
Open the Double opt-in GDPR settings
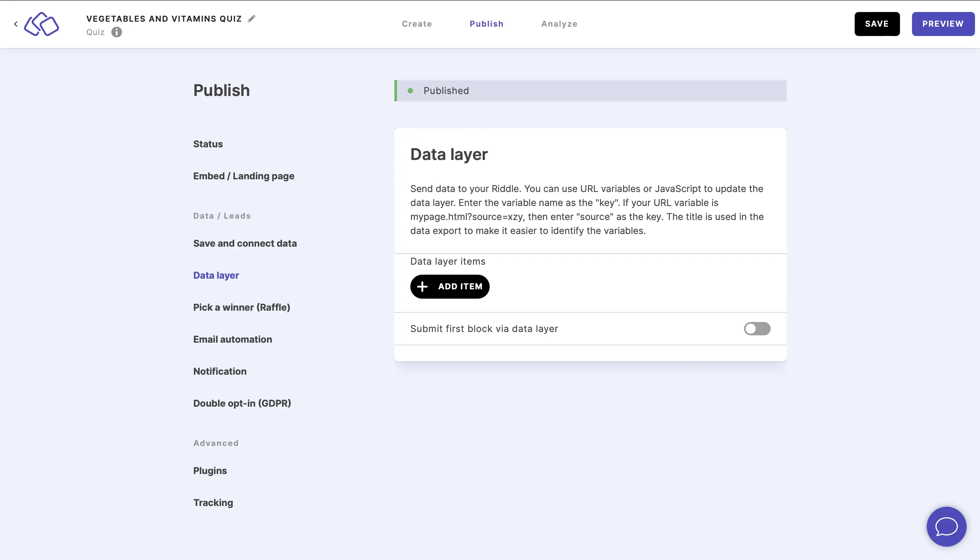coord(242,403)
